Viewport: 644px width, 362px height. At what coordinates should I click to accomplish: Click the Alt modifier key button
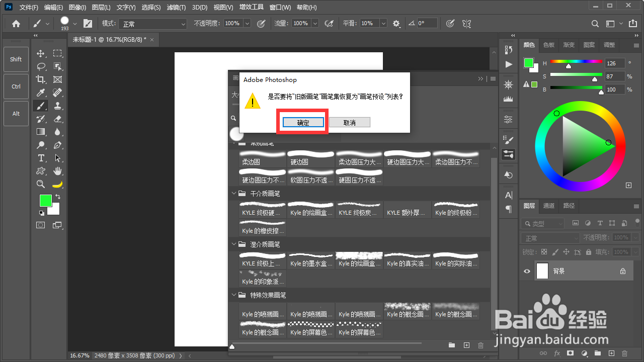click(16, 114)
